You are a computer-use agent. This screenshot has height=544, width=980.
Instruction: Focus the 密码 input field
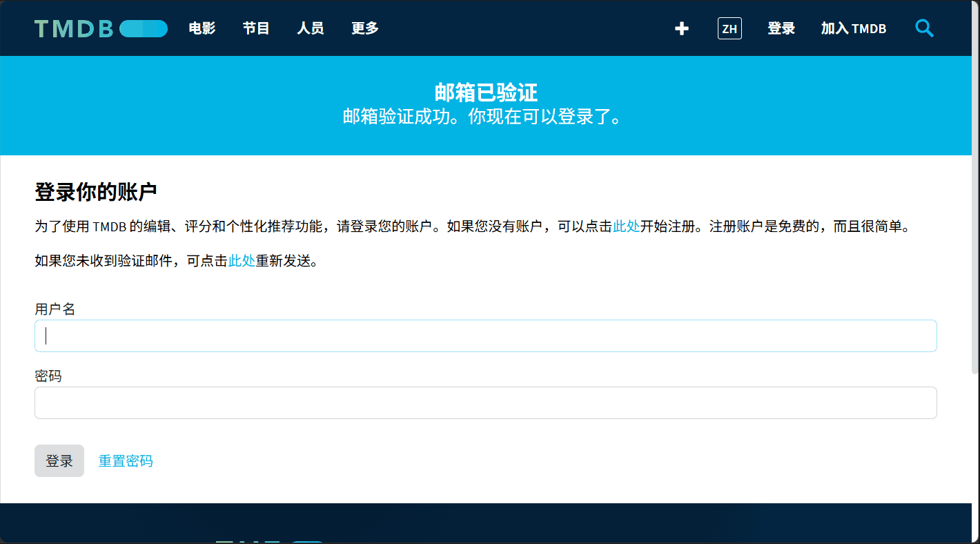click(x=486, y=402)
